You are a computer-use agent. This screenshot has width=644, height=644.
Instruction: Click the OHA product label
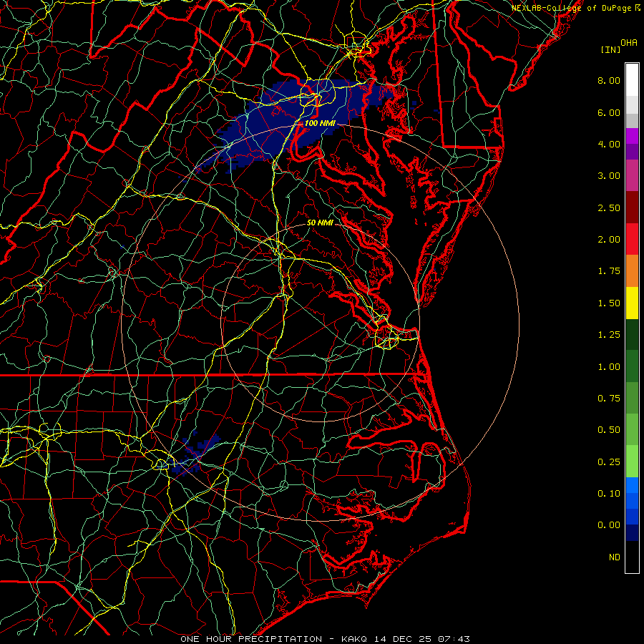[629, 42]
